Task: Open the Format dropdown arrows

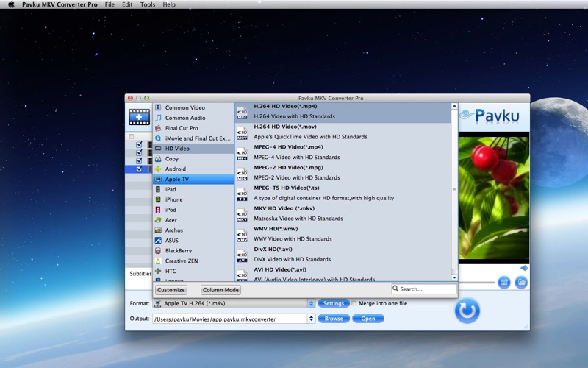Action: 311,303
